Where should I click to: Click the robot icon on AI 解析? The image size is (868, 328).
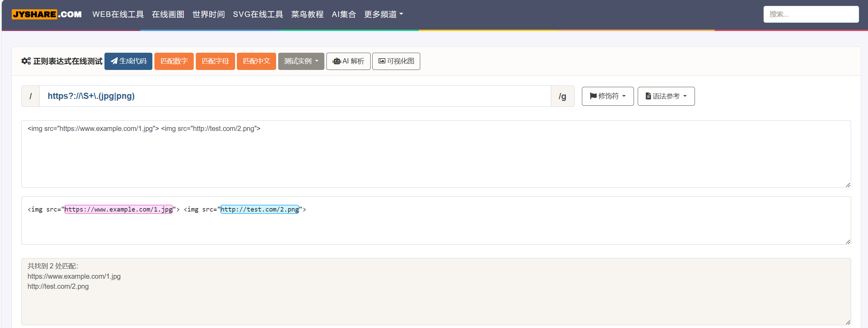pyautogui.click(x=336, y=61)
